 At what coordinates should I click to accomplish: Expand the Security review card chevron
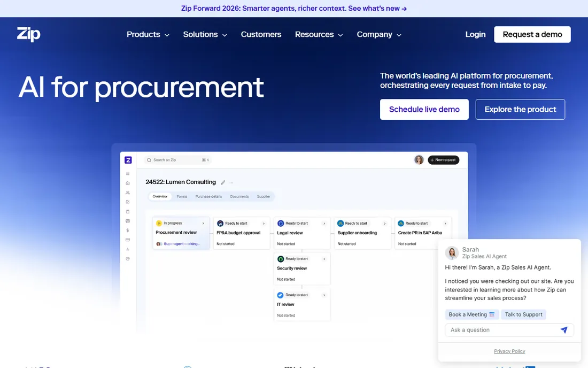click(x=324, y=259)
